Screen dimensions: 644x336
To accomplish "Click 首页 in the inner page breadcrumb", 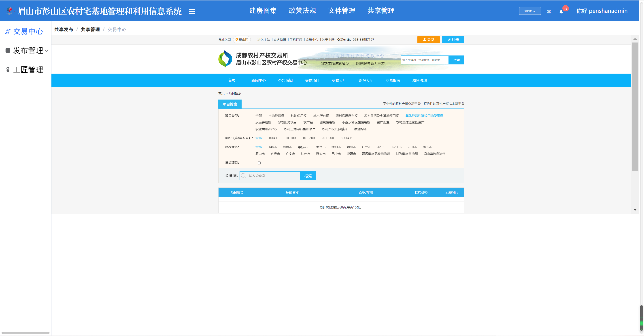I will [221, 93].
